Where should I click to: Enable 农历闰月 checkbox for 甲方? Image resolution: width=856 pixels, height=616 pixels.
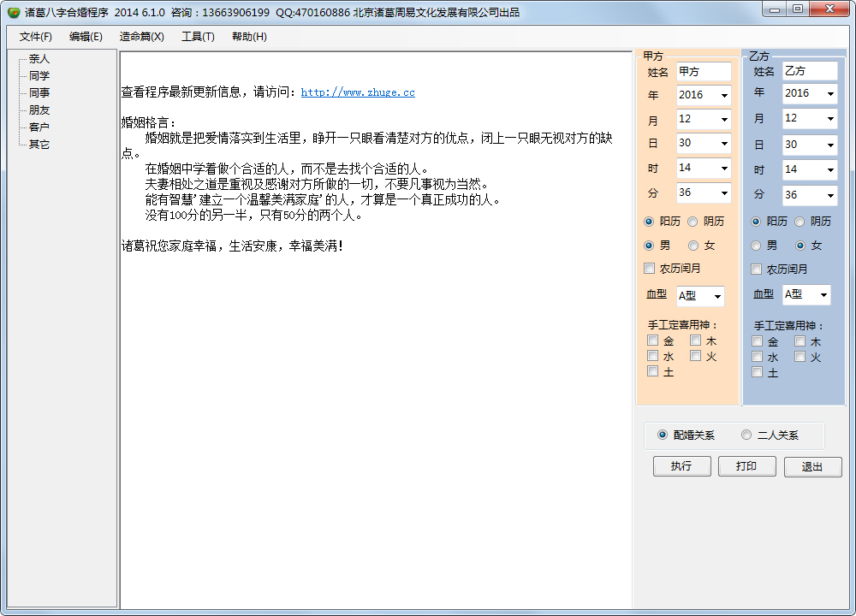click(x=650, y=269)
